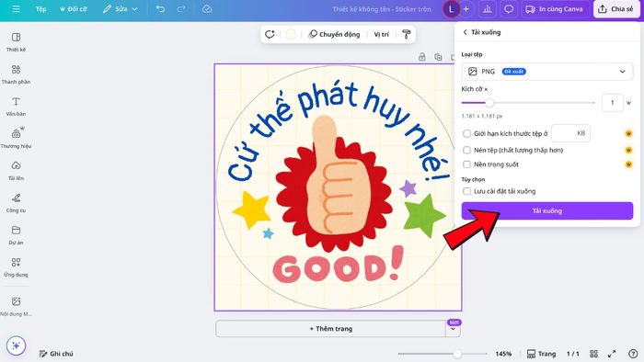Open analytics chart icon
Screen dimensions: 644x362
(x=488, y=9)
